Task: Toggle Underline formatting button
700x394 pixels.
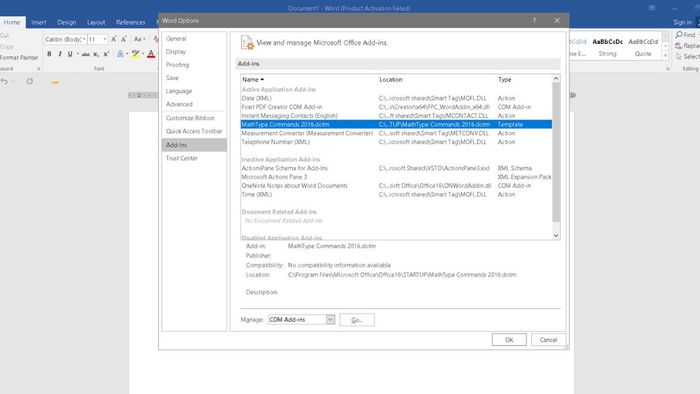Action: (x=70, y=54)
